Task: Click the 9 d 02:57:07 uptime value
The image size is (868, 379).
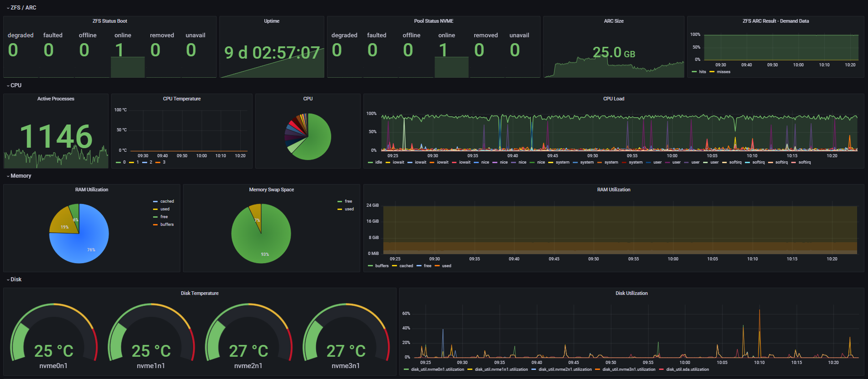Action: [x=272, y=53]
